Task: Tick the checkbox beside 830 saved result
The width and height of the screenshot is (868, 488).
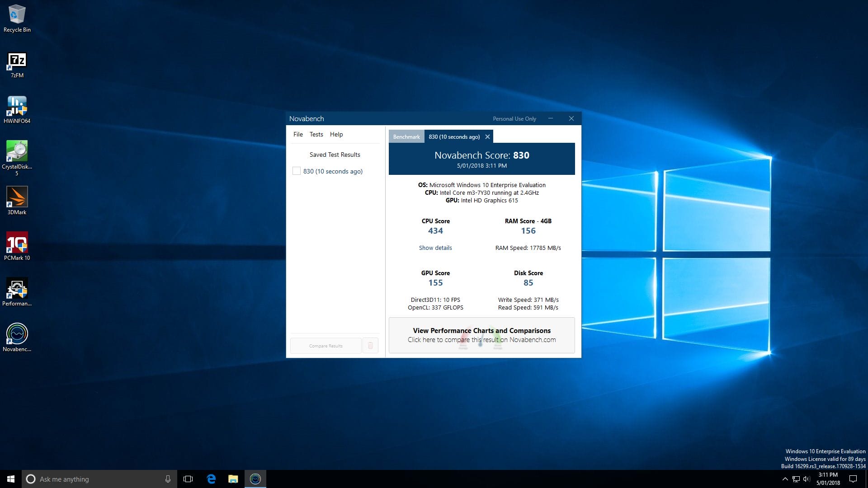Action: (297, 171)
